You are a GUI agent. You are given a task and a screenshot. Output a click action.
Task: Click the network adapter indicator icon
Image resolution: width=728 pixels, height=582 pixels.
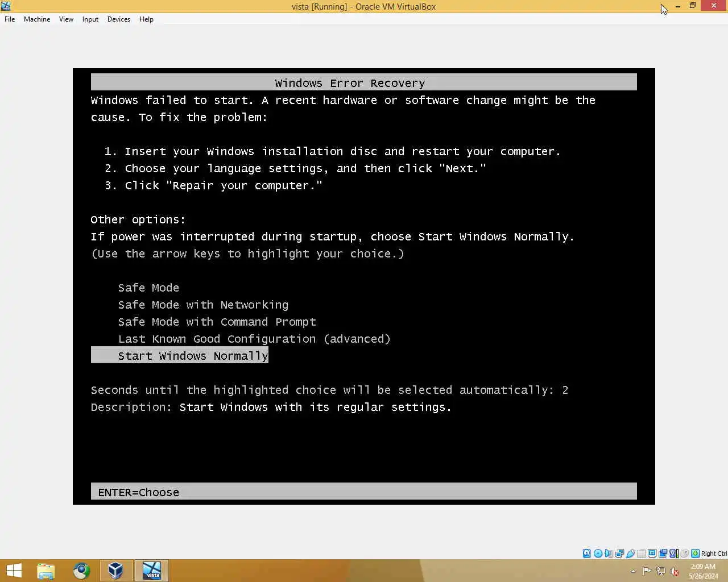pyautogui.click(x=620, y=553)
